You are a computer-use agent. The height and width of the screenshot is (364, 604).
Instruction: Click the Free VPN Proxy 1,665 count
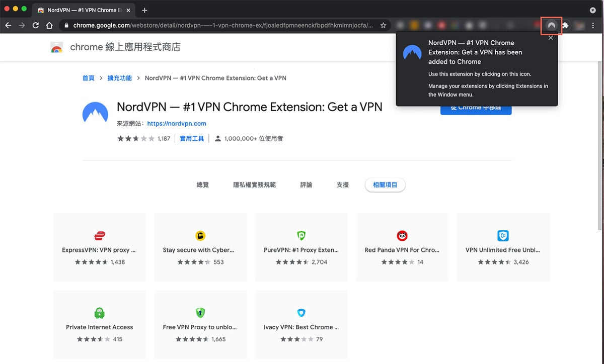coord(218,339)
